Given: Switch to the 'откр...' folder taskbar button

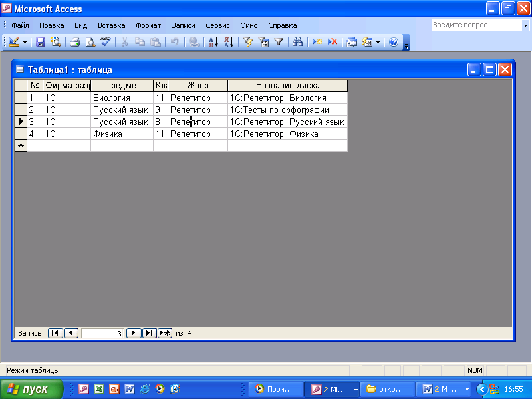Looking at the screenshot, I should (x=388, y=389).
